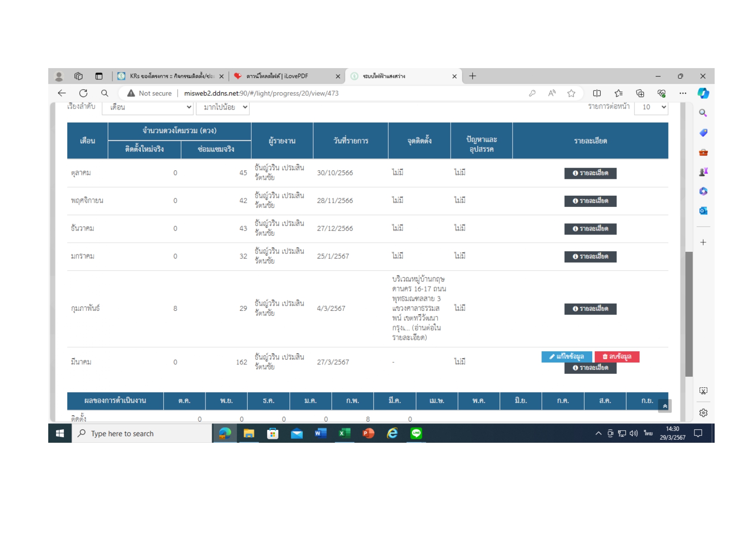
Task: Open Excel from the taskbar
Action: point(344,433)
